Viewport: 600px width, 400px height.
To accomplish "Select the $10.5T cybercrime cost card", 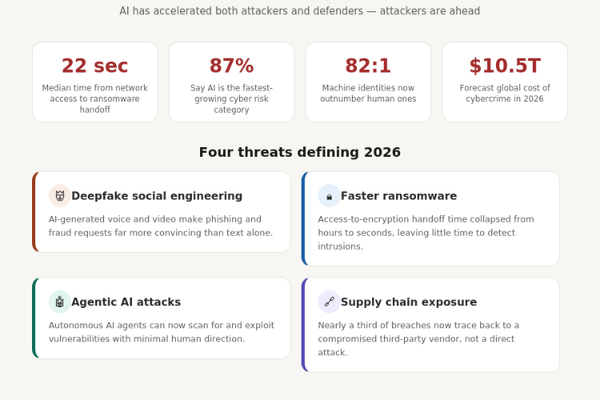I will click(505, 82).
